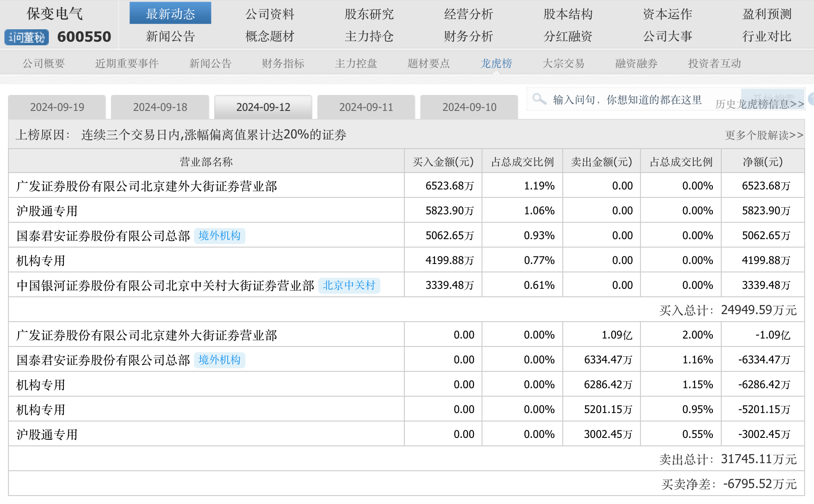814x504 pixels.
Task: Open the 最新动态 menu tab
Action: [170, 14]
